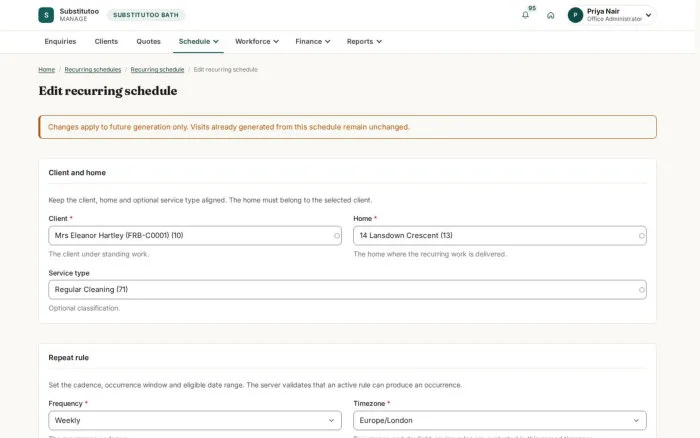Screen dimensions: 700x438
Task: Click the Home breadcrumb link
Action: coord(46,70)
